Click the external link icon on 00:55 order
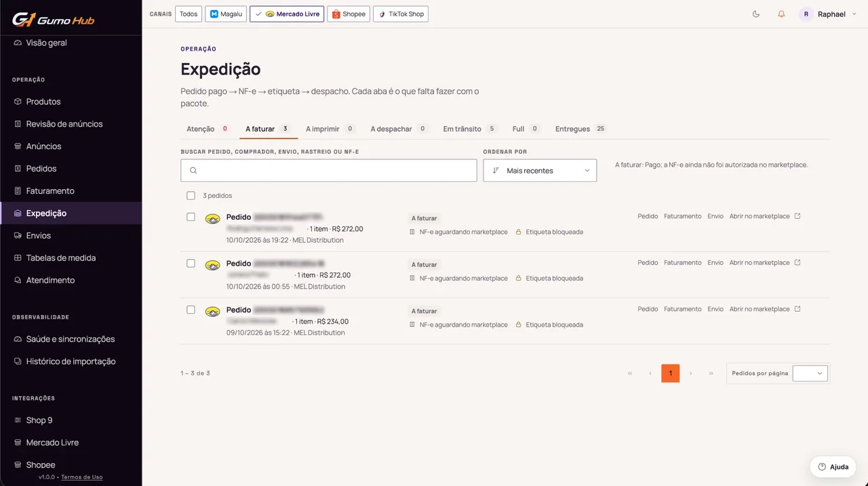Image resolution: width=868 pixels, height=486 pixels. (797, 262)
